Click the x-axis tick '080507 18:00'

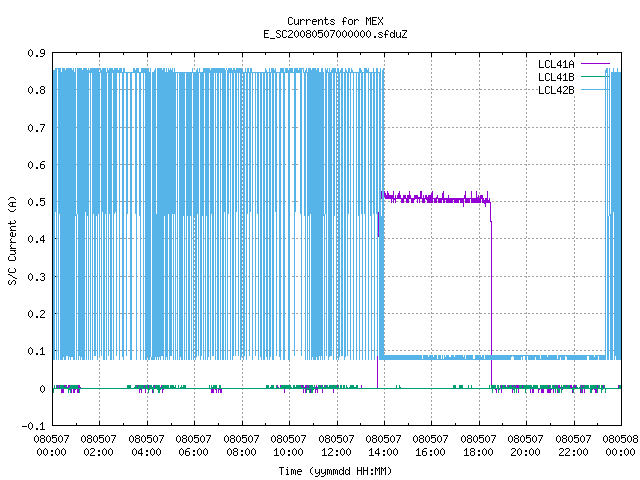click(478, 446)
